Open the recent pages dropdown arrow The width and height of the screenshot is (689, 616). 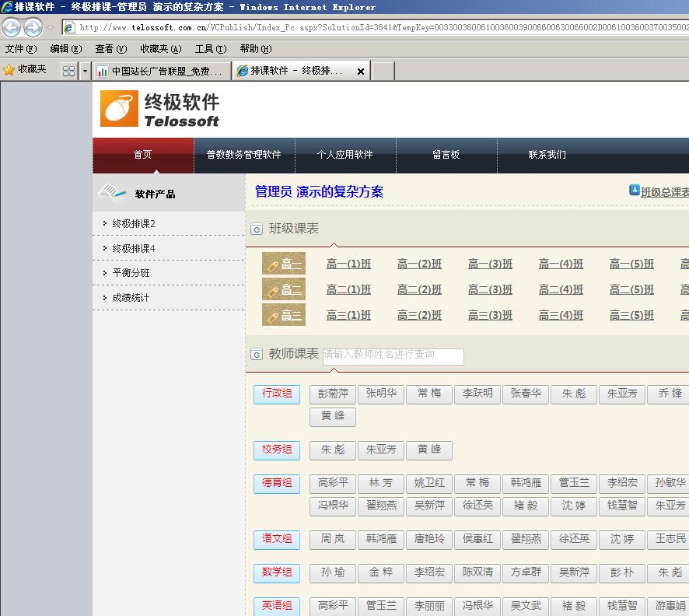(51, 28)
